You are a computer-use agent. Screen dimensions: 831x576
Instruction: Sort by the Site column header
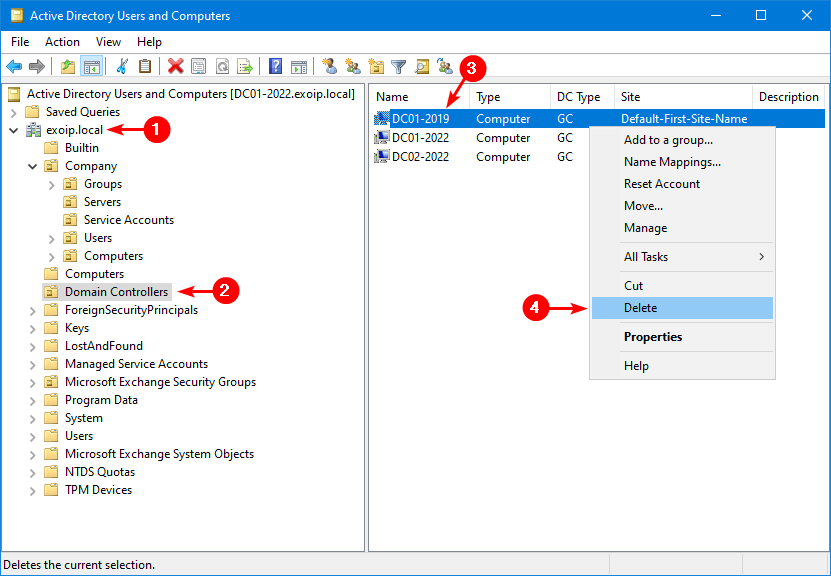point(683,97)
